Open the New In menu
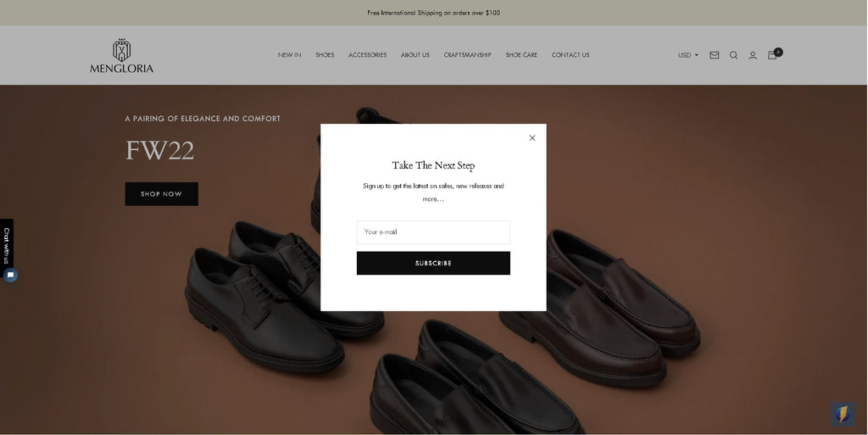 click(290, 55)
